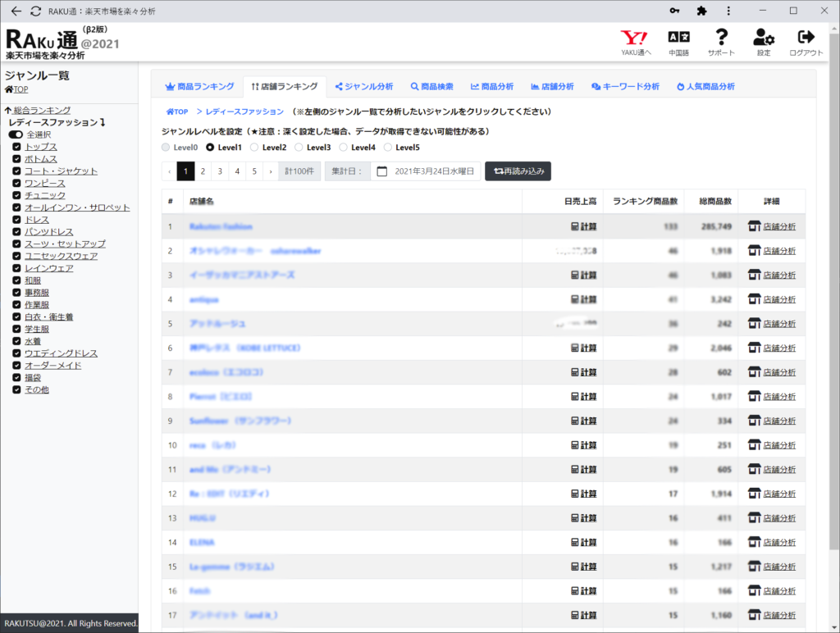Viewport: 840px width, 633px height.
Task: Open the 店舗分析 tab
Action: pos(552,86)
